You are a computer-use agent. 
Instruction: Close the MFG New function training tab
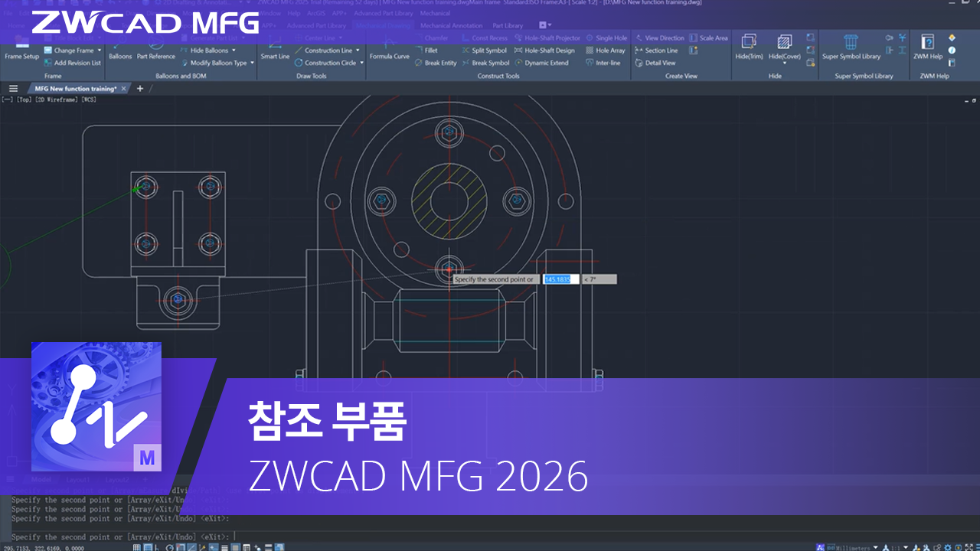click(x=124, y=89)
